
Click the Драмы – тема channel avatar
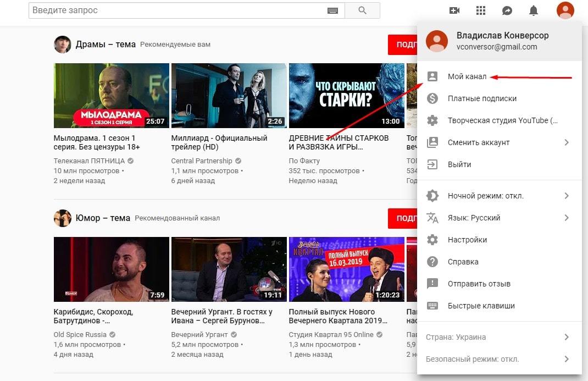[x=62, y=44]
